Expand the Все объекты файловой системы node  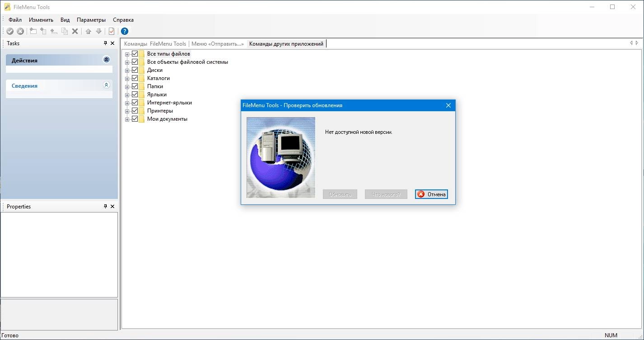[127, 62]
